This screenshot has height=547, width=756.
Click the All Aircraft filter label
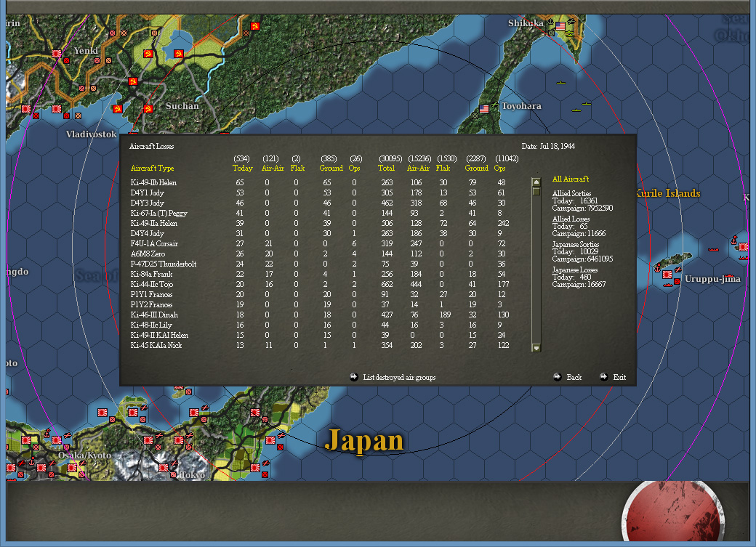[571, 179]
